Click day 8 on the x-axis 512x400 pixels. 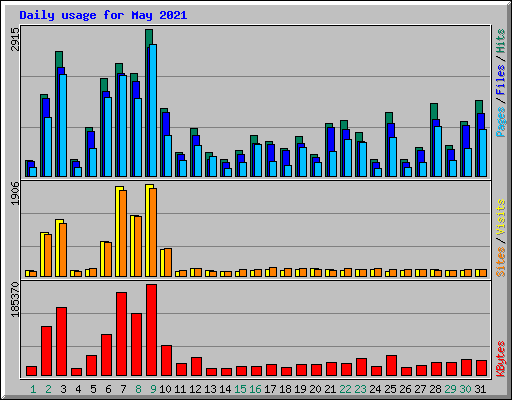click(x=138, y=389)
